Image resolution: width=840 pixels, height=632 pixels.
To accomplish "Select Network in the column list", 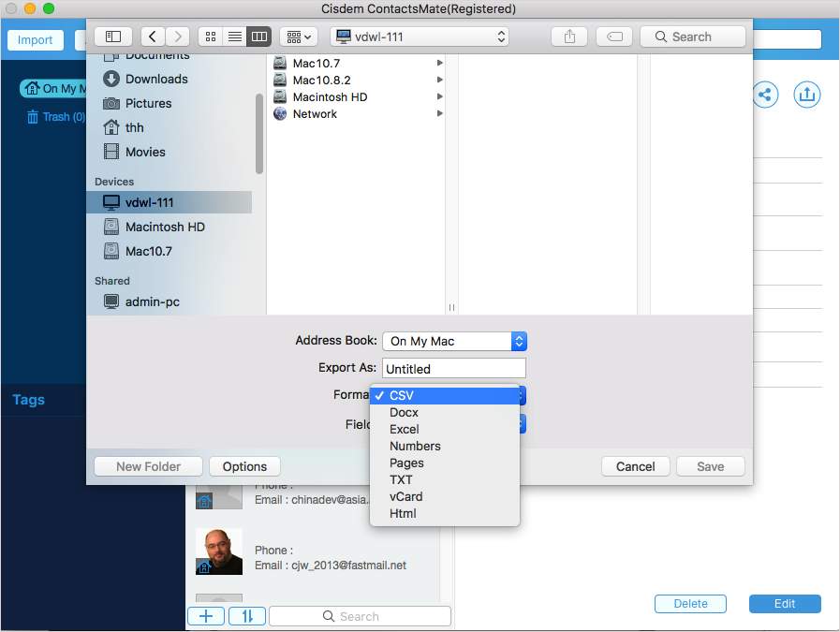I will 358,113.
